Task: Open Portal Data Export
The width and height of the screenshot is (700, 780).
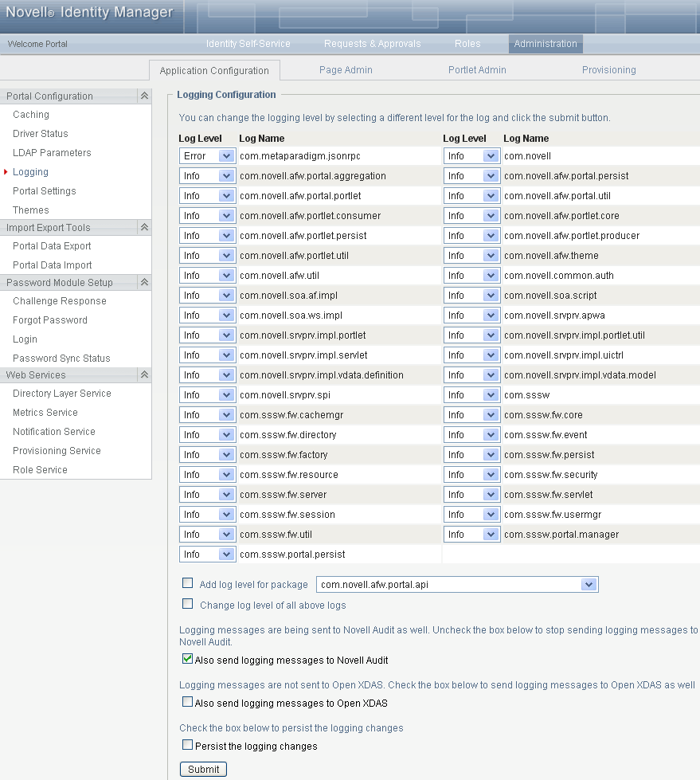Action: pos(52,245)
